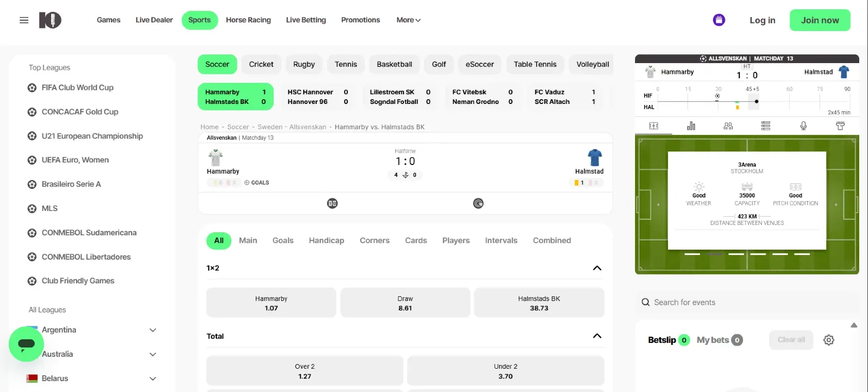The width and height of the screenshot is (868, 392).
Task: Collapse the Total market section
Action: (x=597, y=336)
